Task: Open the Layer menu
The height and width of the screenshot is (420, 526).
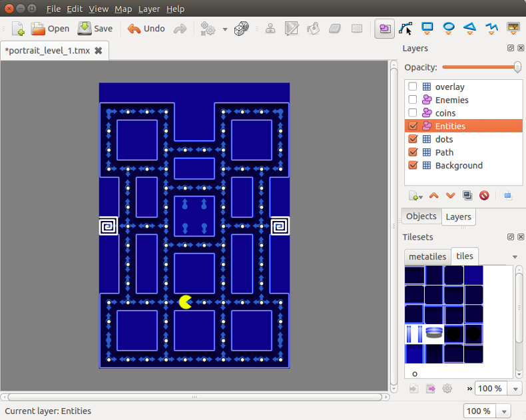Action: pyautogui.click(x=149, y=9)
